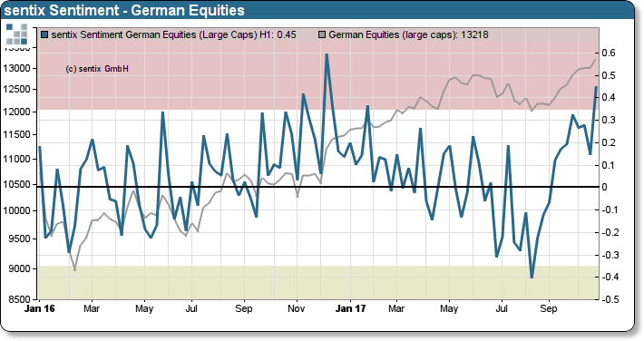Click the Jul x-axis label before Sep 2016
Screen dimensions: 644x341
click(x=191, y=308)
